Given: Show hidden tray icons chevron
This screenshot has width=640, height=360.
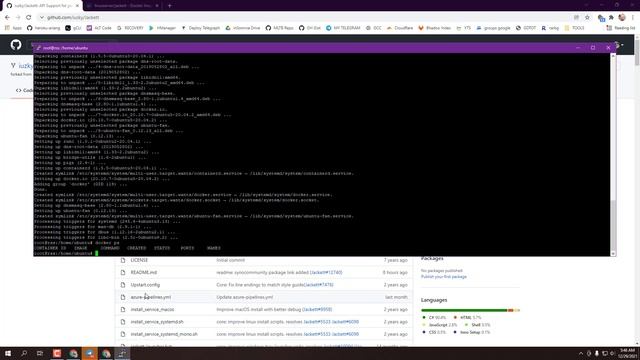Looking at the screenshot, I should [581, 353].
